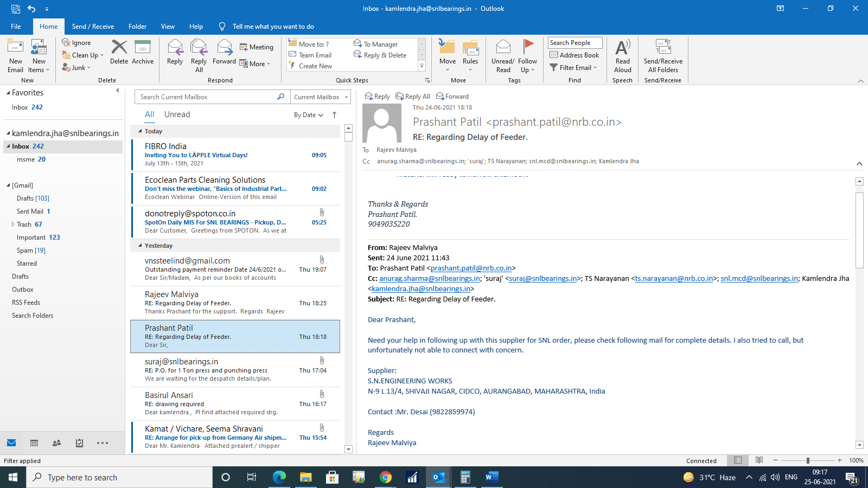Expand the Trash folder tree
Image resolution: width=868 pixels, height=488 pixels.
click(13, 224)
